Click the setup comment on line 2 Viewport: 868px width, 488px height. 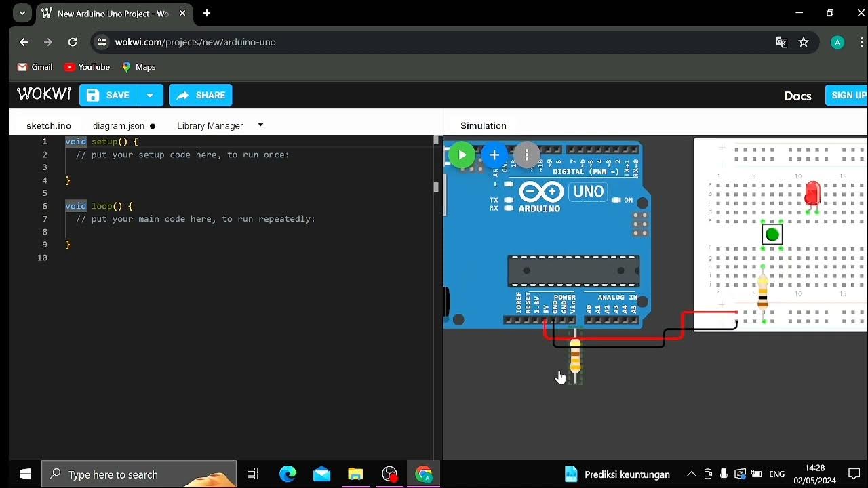182,155
